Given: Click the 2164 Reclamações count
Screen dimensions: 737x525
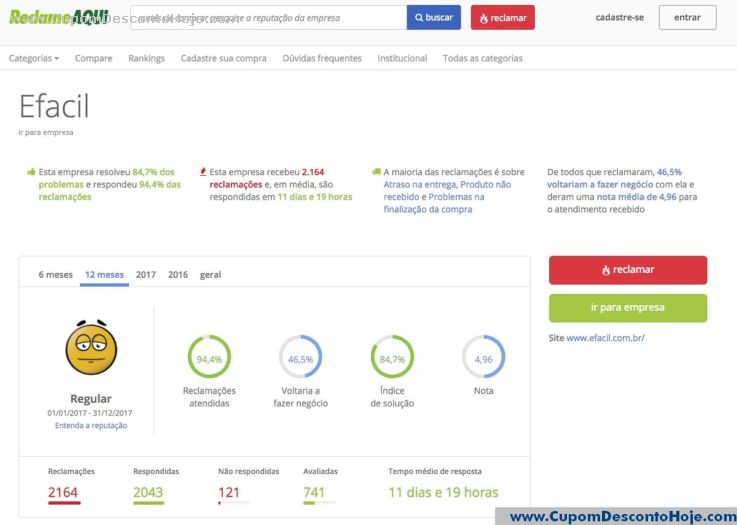Looking at the screenshot, I should [x=63, y=492].
